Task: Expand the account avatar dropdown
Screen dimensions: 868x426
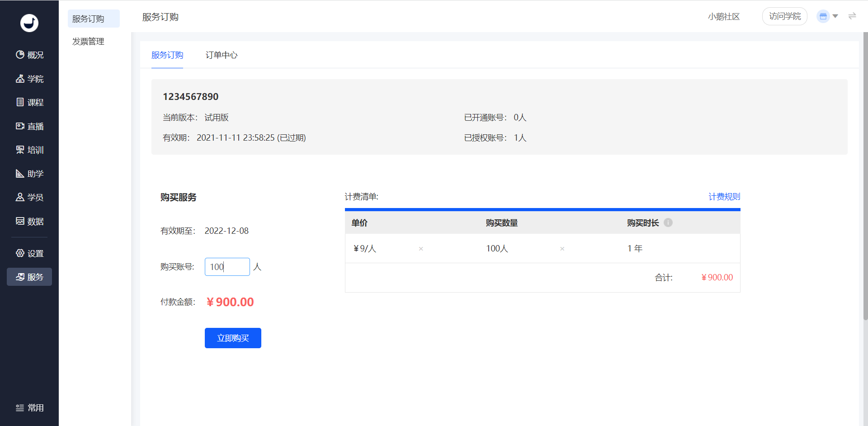Action: 827,16
